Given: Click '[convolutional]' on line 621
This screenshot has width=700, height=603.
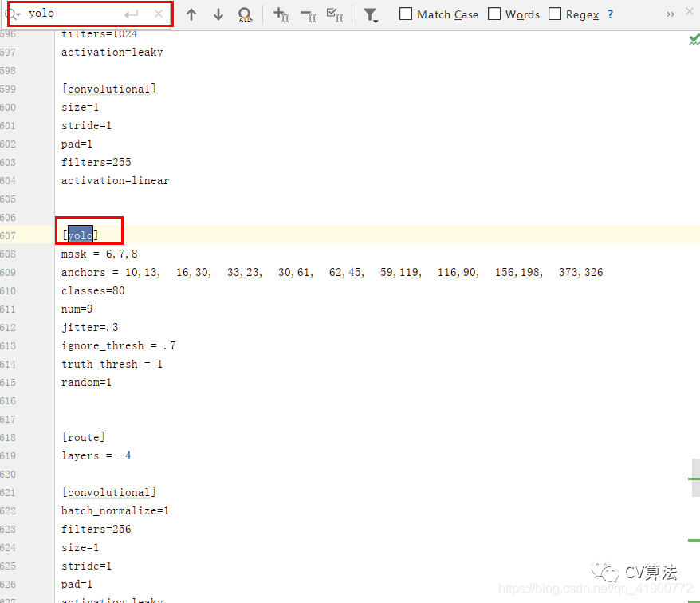Looking at the screenshot, I should coord(109,492).
